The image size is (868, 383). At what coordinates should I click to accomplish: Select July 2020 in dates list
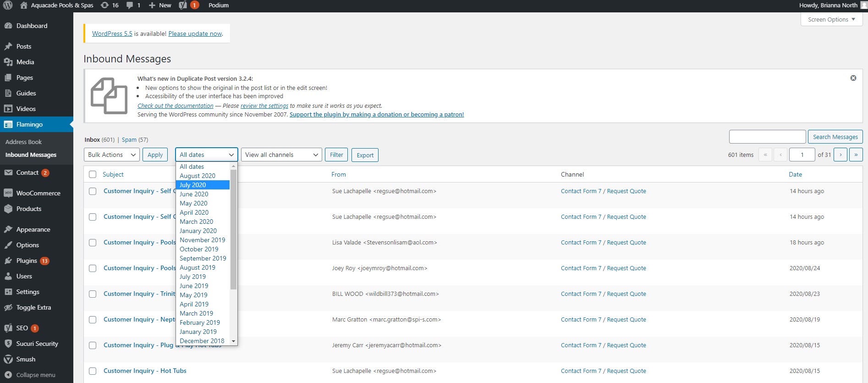point(203,185)
